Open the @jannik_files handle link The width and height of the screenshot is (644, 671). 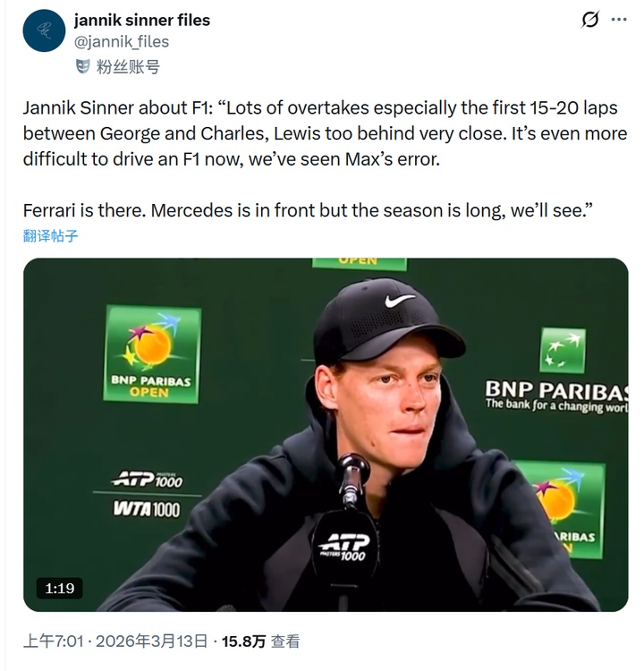point(121,41)
